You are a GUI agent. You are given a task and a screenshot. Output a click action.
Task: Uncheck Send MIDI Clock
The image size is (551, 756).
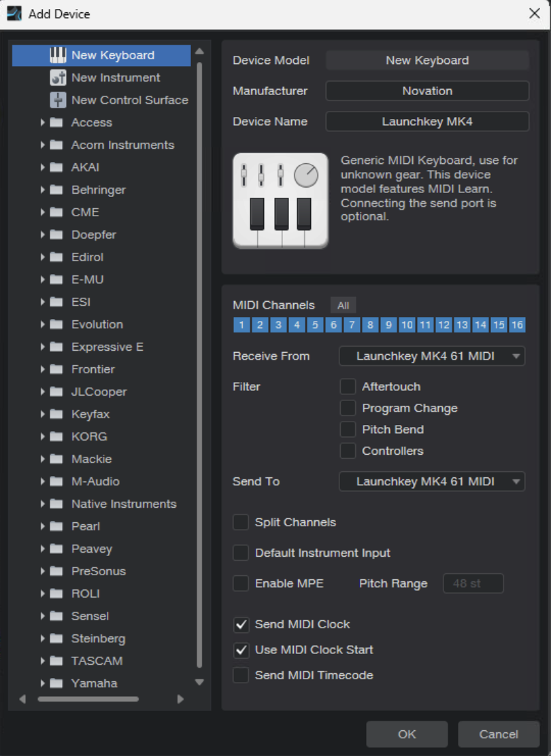pos(241,624)
